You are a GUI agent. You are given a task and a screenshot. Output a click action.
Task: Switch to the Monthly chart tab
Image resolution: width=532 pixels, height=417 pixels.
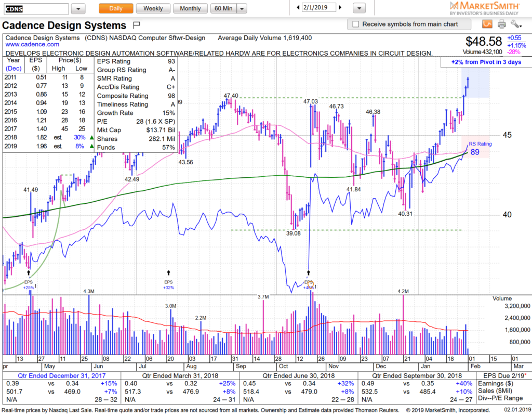pyautogui.click(x=190, y=8)
